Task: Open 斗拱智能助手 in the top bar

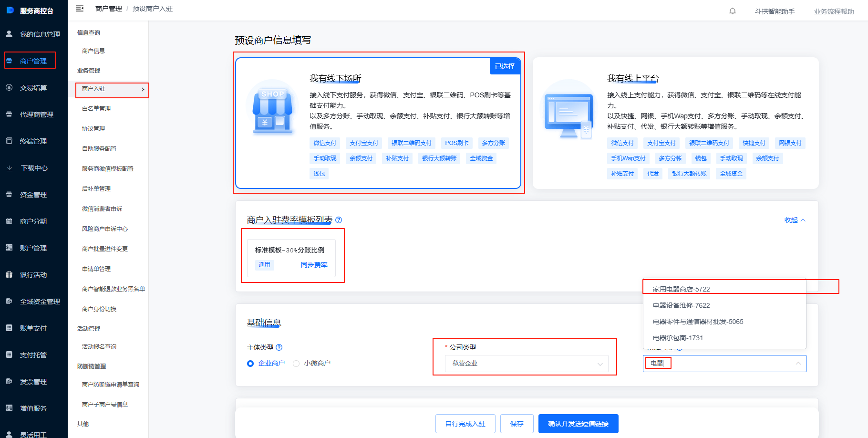Action: point(775,11)
